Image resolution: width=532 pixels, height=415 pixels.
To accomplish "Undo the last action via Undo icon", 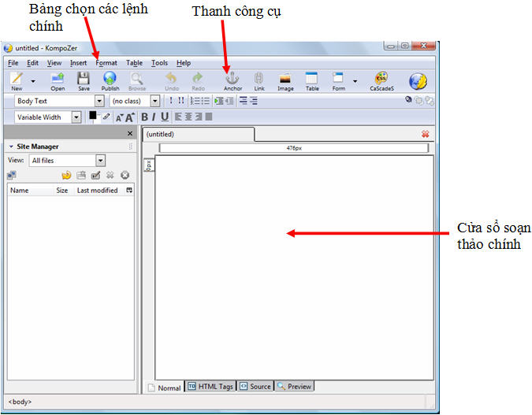I will [x=172, y=81].
